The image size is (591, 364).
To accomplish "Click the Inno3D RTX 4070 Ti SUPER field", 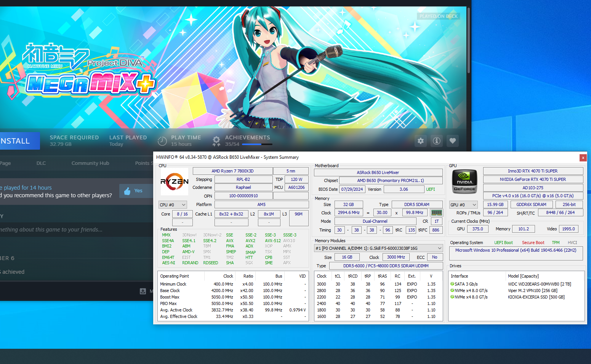I will [x=533, y=171].
